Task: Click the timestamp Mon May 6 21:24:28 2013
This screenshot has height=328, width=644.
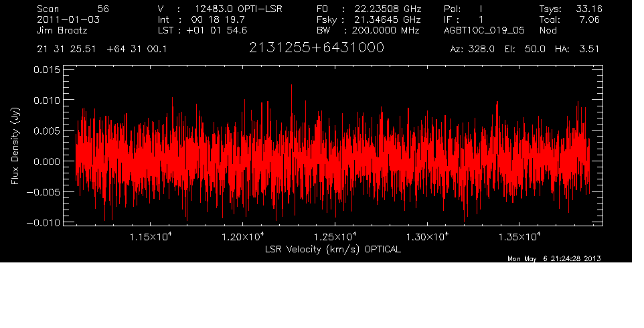Action: [554, 258]
